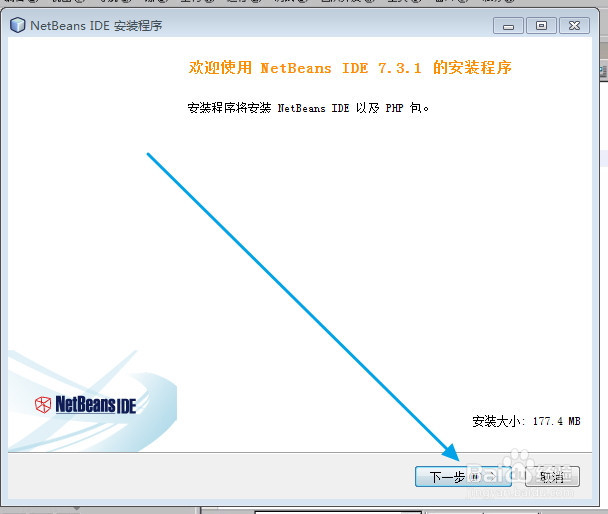Click the NetBeans IDE 安装程序 window title
Viewport: 608px width, 514px height.
point(96,26)
